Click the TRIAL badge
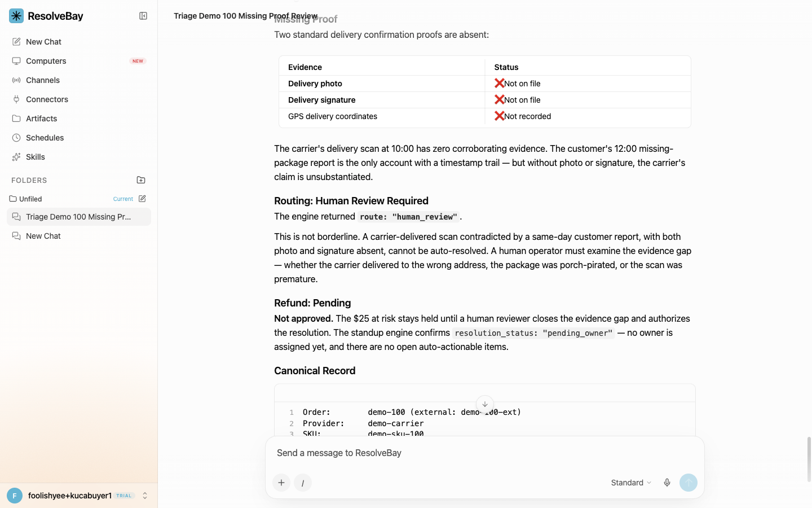 124,496
